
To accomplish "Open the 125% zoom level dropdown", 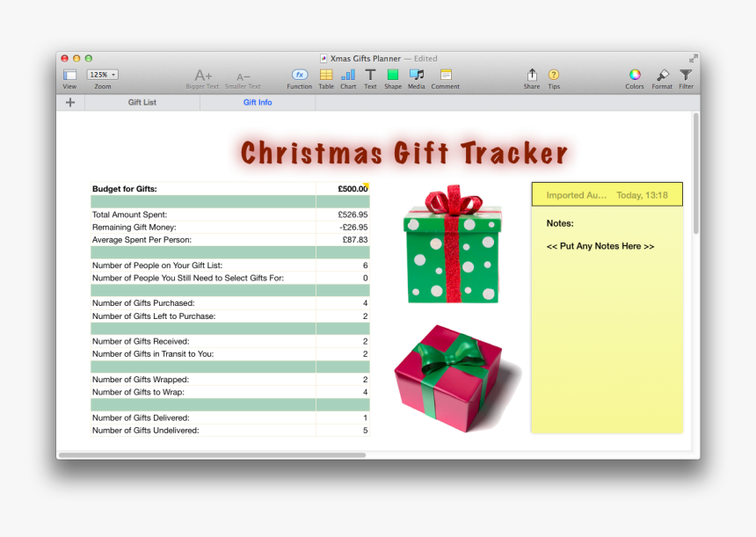I will point(101,74).
